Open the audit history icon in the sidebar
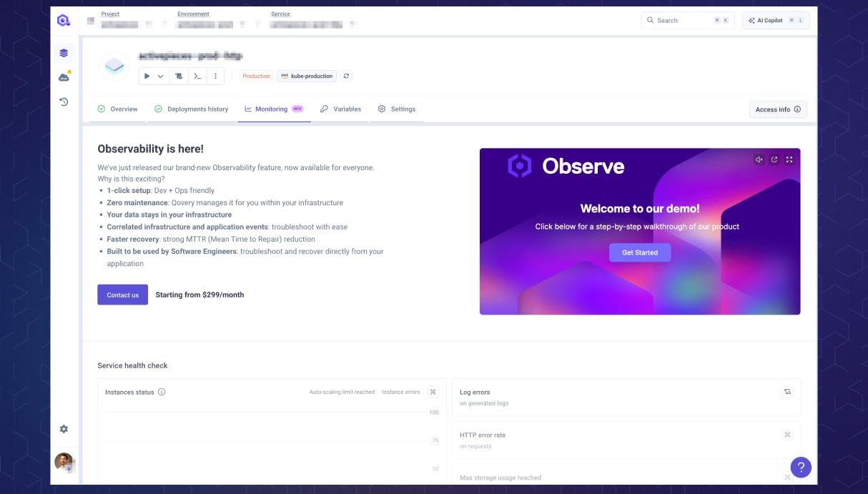Screen dimensions: 868x494 (64, 102)
